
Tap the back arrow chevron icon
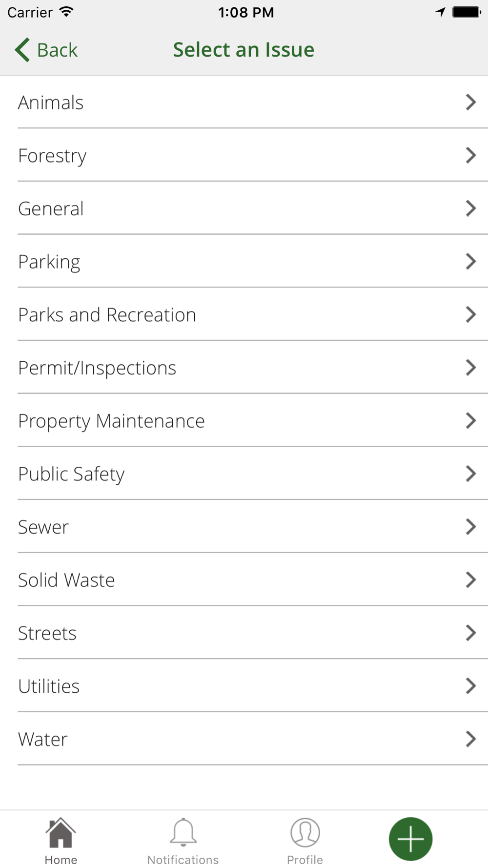coord(22,50)
